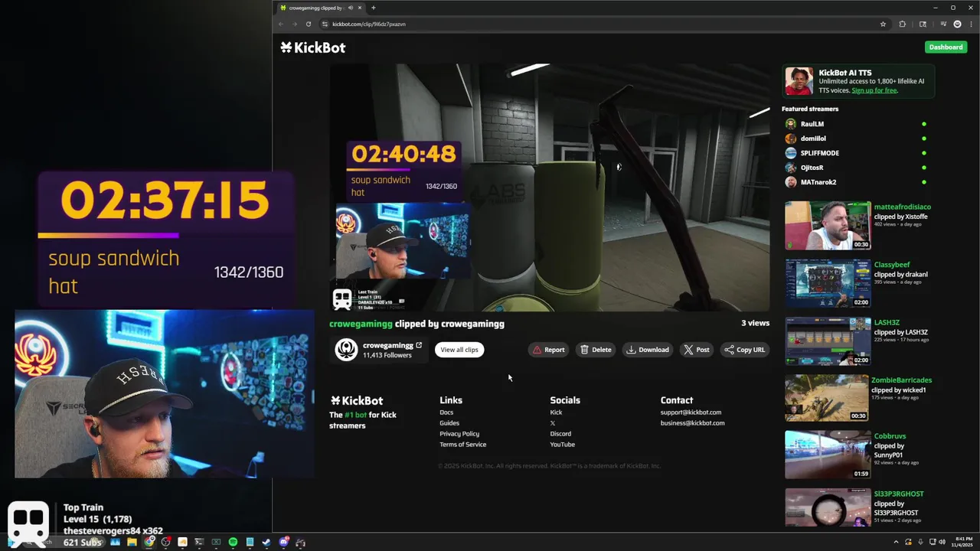Click the matteafrodisiaco streamer name
980x551 pixels.
point(903,207)
